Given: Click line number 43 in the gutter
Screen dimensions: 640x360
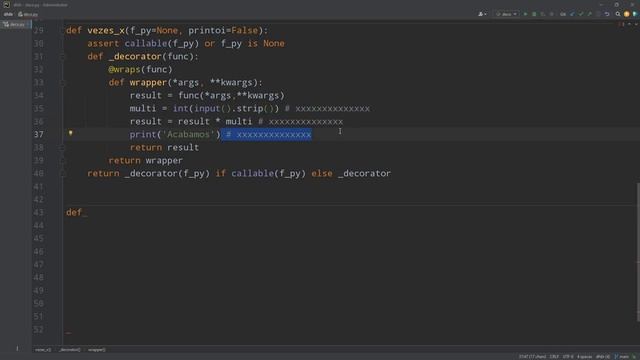Looking at the screenshot, I should (x=39, y=213).
